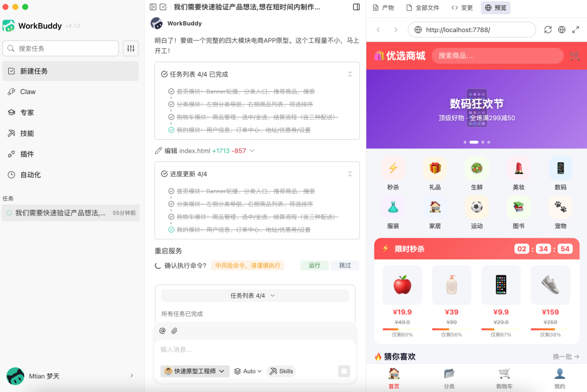The height and width of the screenshot is (392, 587).
Task: Click the new task icon in header
Action: coord(163,7)
